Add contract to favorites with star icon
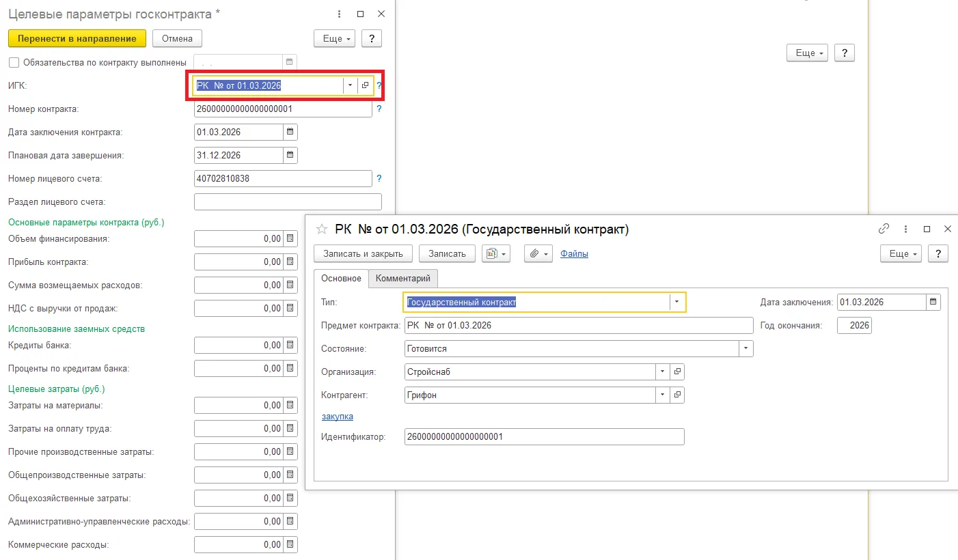This screenshot has height=560, width=958. (322, 229)
